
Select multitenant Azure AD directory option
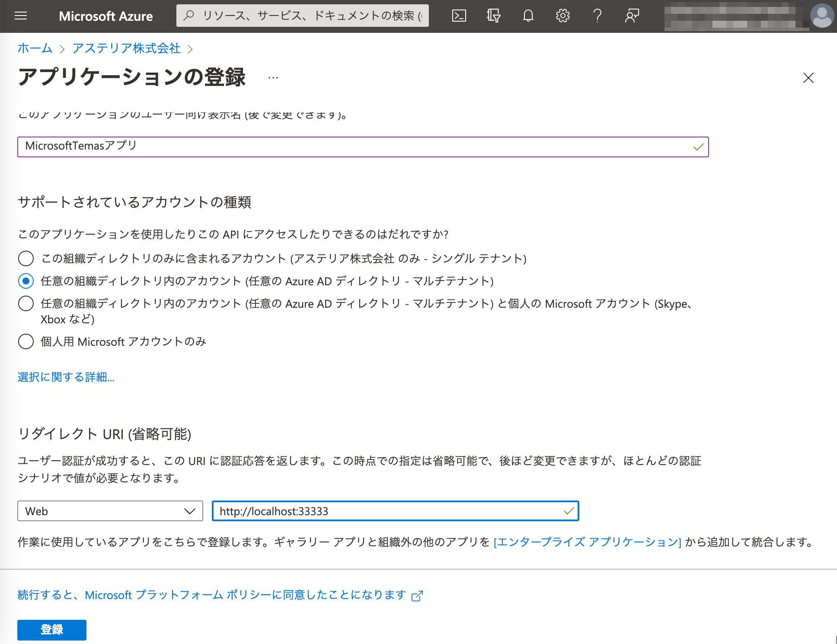pos(26,281)
